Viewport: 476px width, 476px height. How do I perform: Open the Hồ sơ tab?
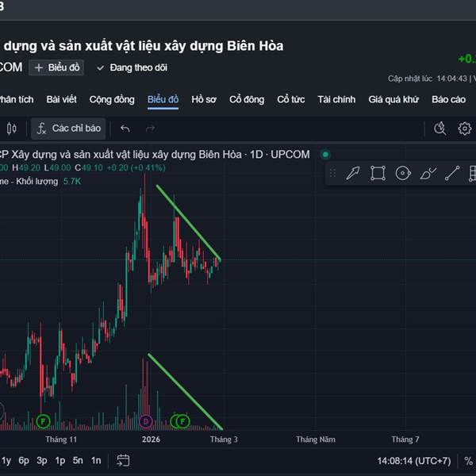click(204, 100)
